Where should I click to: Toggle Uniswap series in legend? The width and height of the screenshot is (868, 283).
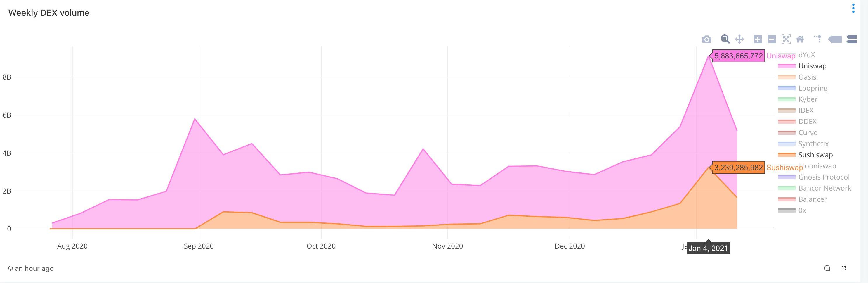click(x=812, y=66)
